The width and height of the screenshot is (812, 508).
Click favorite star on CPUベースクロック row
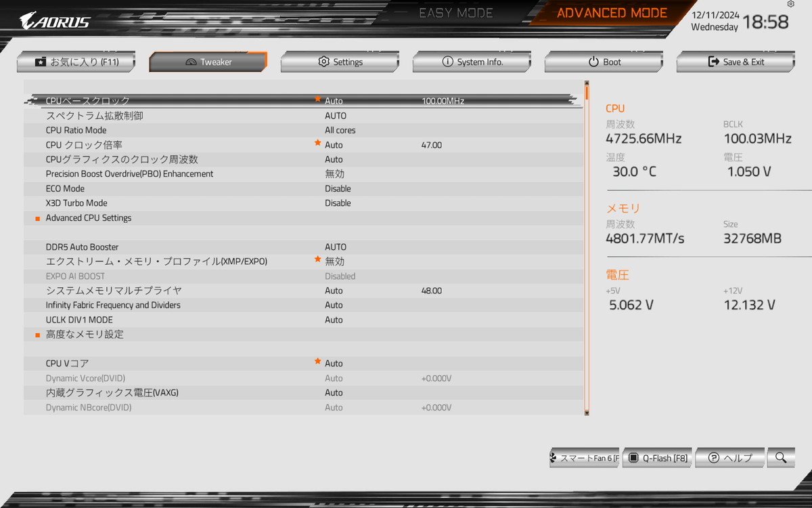317,100
